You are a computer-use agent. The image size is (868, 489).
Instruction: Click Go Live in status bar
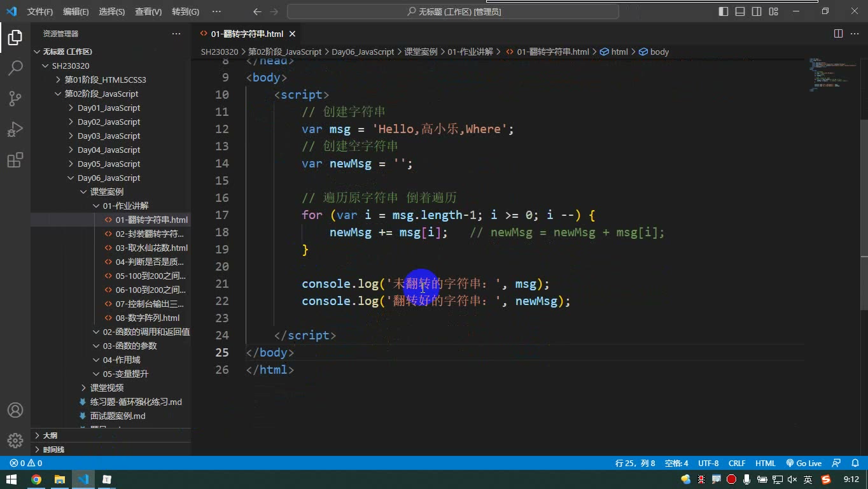point(804,464)
